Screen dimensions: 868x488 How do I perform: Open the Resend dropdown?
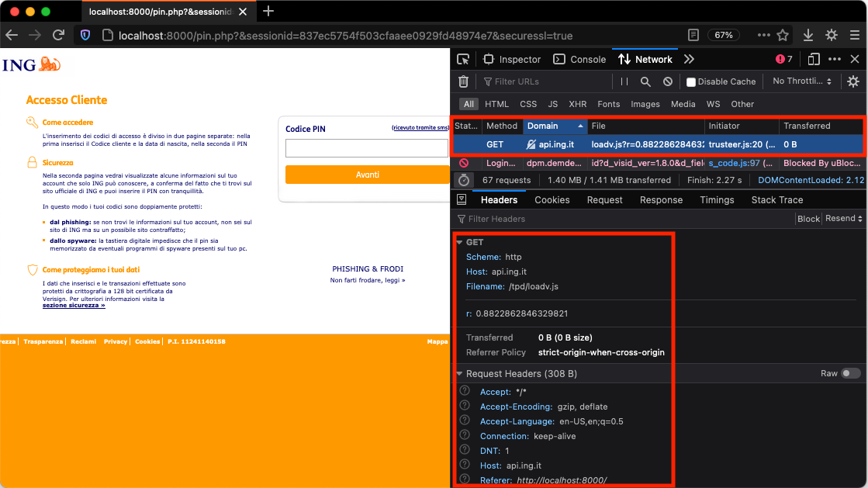tap(843, 219)
